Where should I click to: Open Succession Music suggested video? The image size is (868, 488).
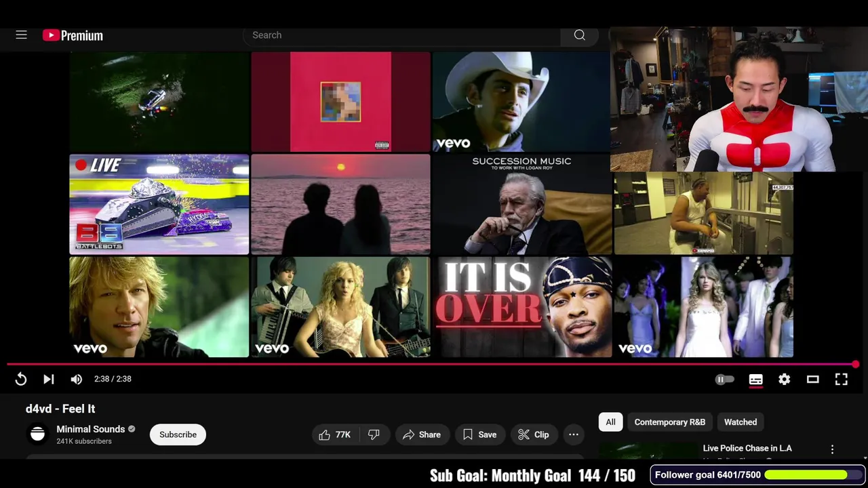(x=521, y=205)
